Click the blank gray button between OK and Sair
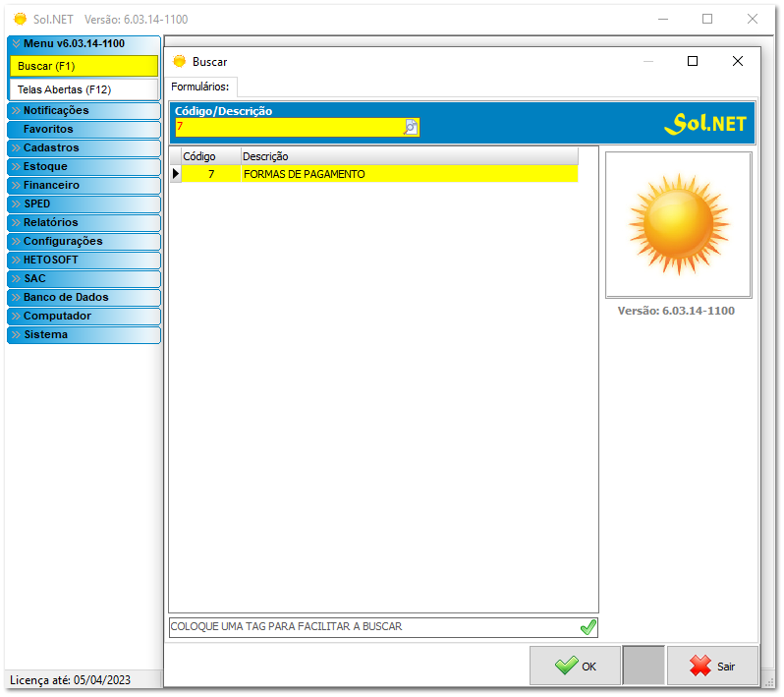The image size is (784, 697). (644, 666)
